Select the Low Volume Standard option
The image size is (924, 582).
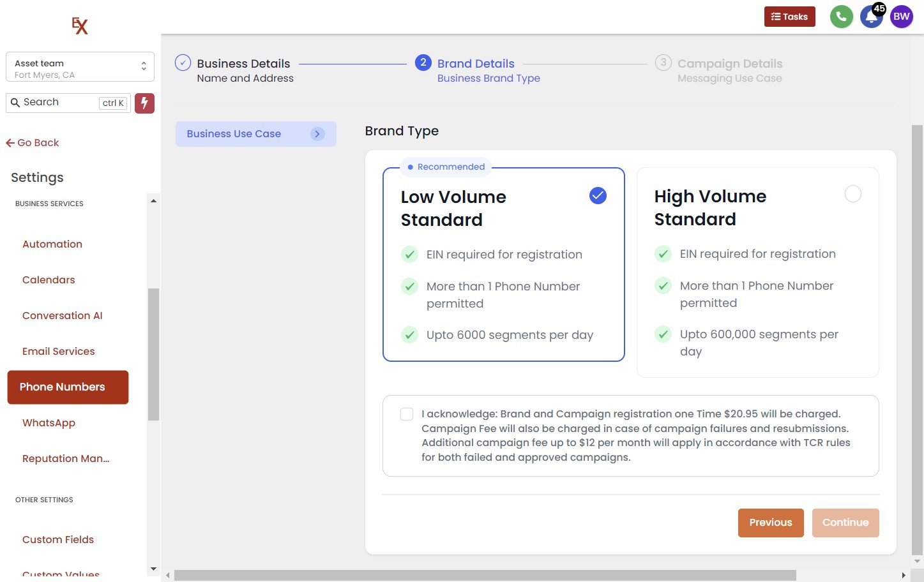coord(597,196)
